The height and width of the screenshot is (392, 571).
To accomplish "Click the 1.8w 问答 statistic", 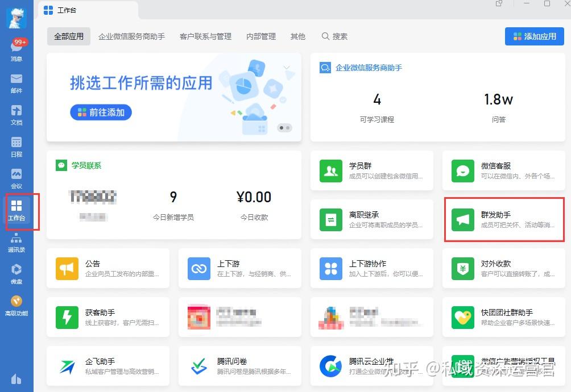I will [x=498, y=99].
